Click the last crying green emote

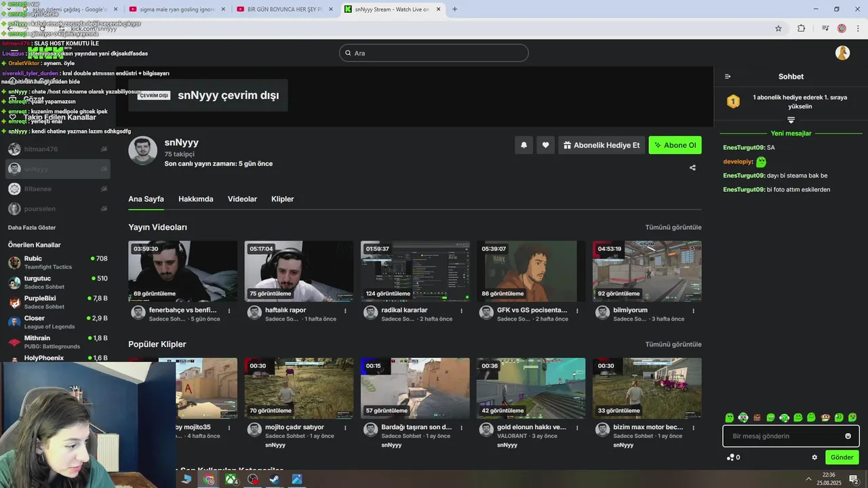(852, 418)
